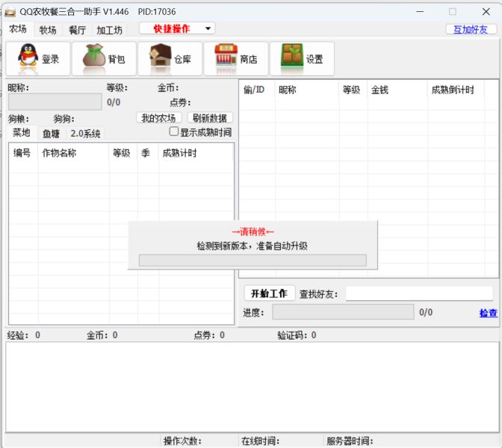Switch to the 餐厅 tab
This screenshot has width=502, height=448.
pos(77,30)
